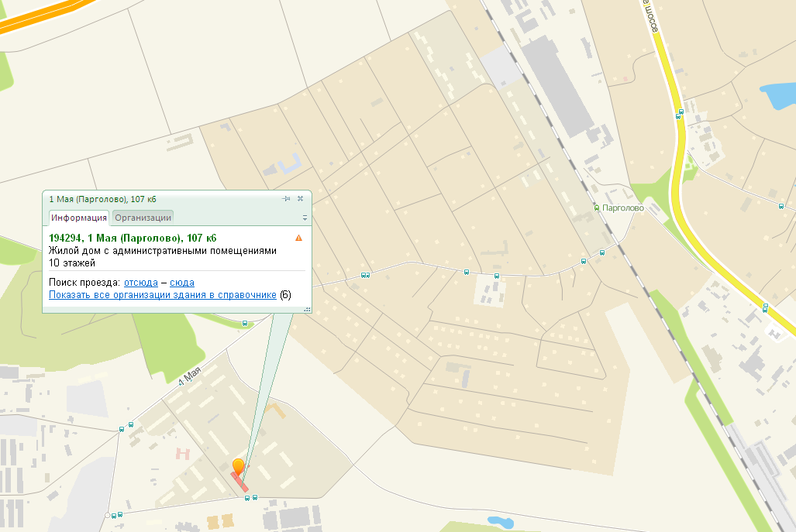Image resolution: width=796 pixels, height=532 pixels.
Task: Click the Парголово station label
Action: pos(623,208)
